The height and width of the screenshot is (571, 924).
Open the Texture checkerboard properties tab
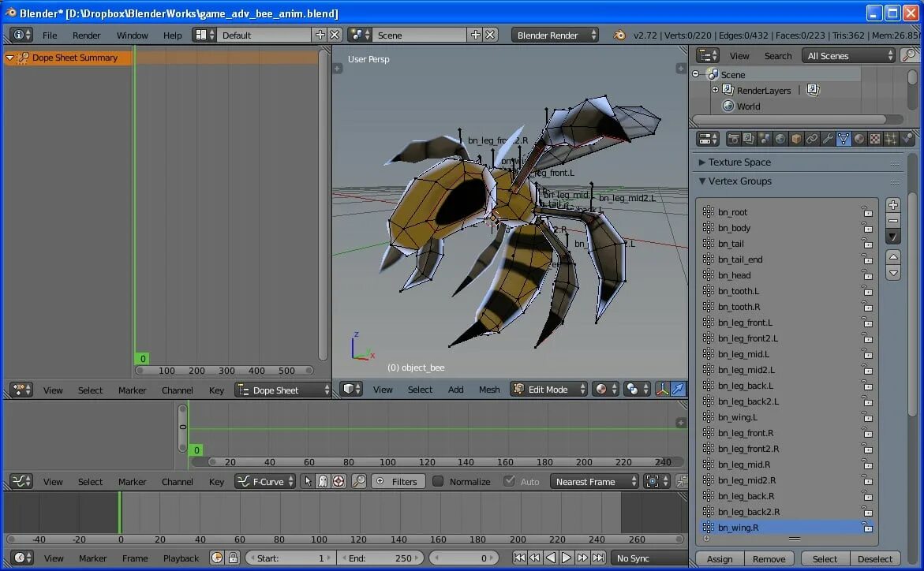point(875,139)
